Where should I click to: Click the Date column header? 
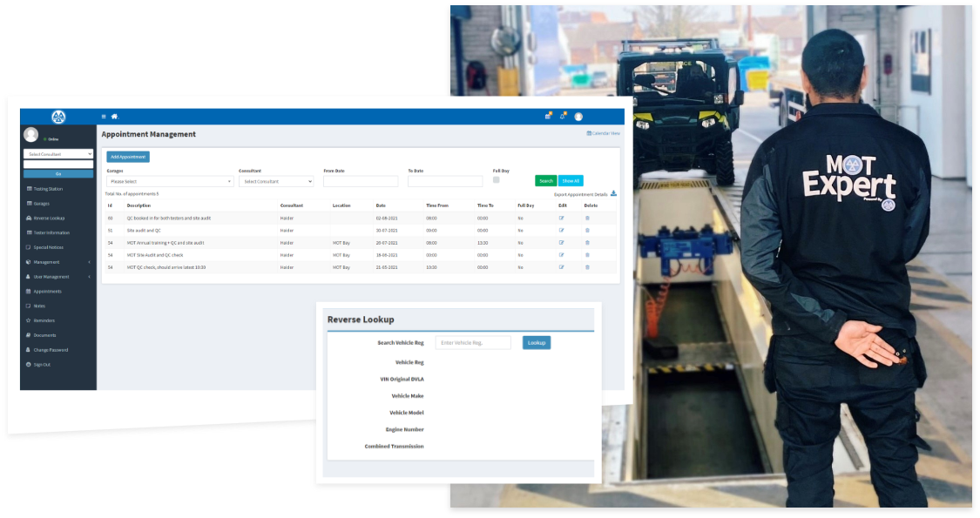tap(381, 205)
